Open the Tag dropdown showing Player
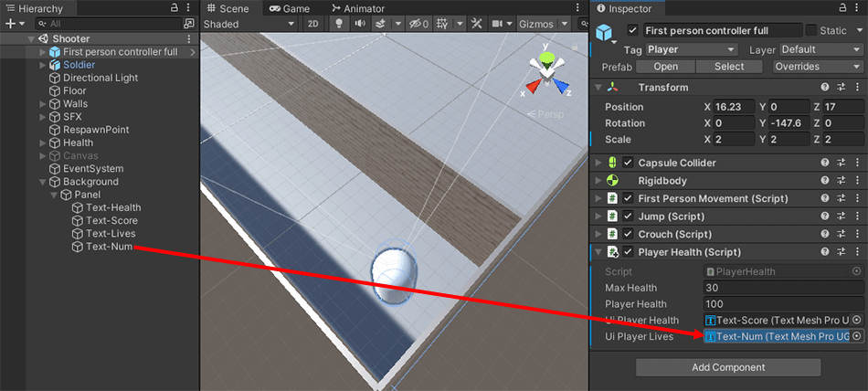868x391 pixels. click(692, 49)
